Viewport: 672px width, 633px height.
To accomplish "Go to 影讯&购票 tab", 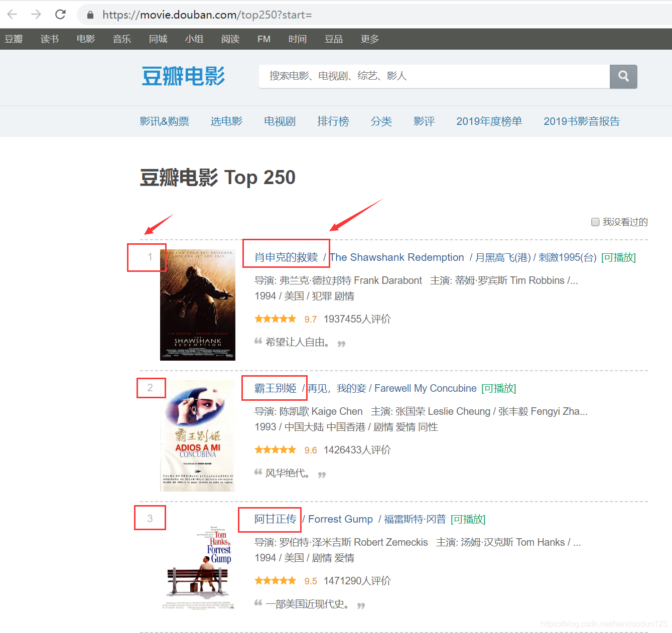I will click(165, 121).
